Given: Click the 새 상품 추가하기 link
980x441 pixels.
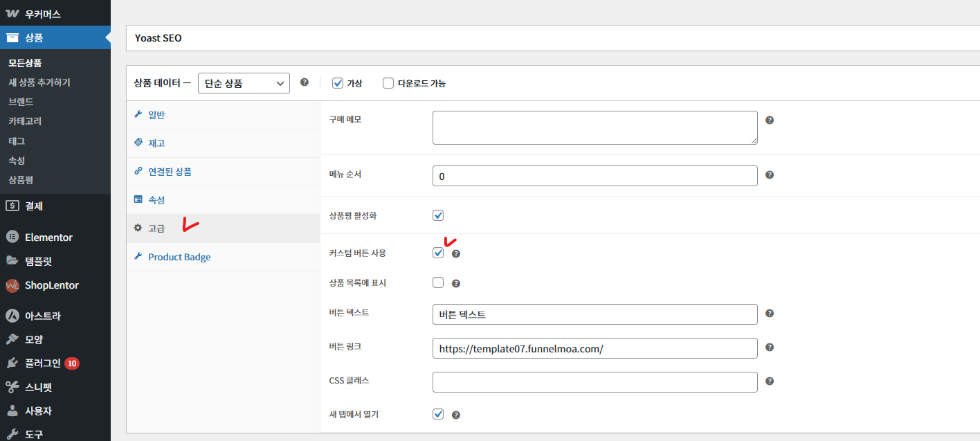Looking at the screenshot, I should pyautogui.click(x=39, y=82).
